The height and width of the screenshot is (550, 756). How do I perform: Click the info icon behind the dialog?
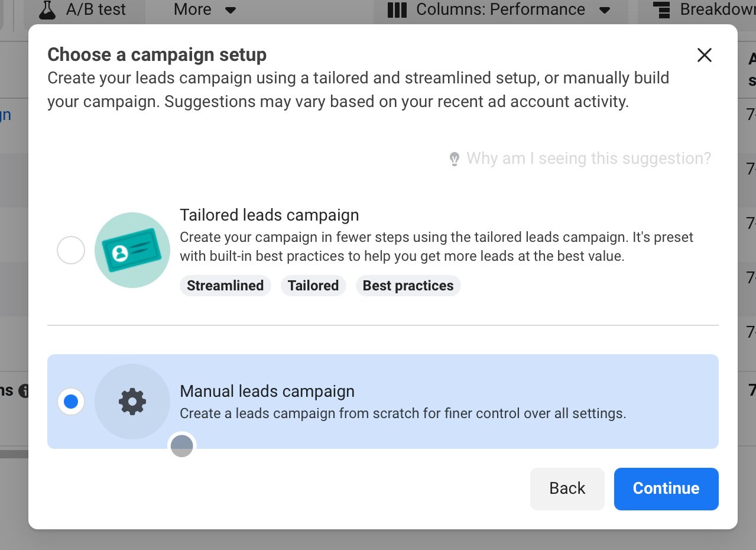(x=24, y=391)
